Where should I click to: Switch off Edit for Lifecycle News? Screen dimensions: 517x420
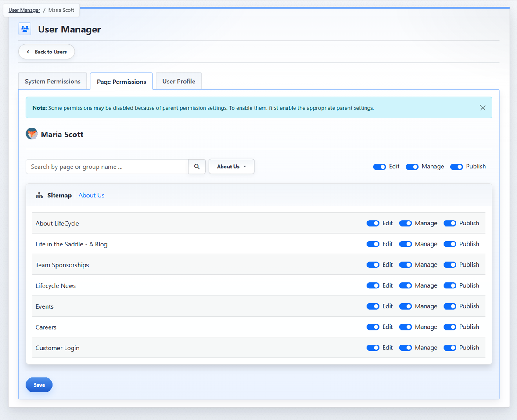pos(373,285)
